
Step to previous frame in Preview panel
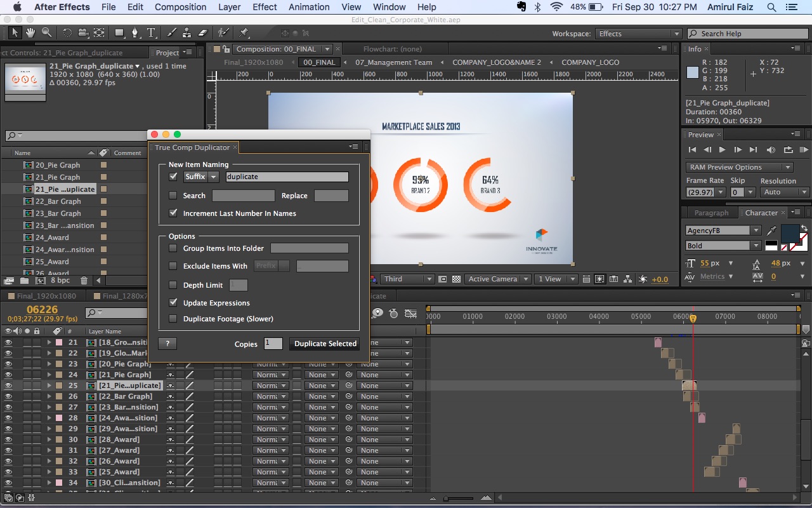tap(707, 150)
